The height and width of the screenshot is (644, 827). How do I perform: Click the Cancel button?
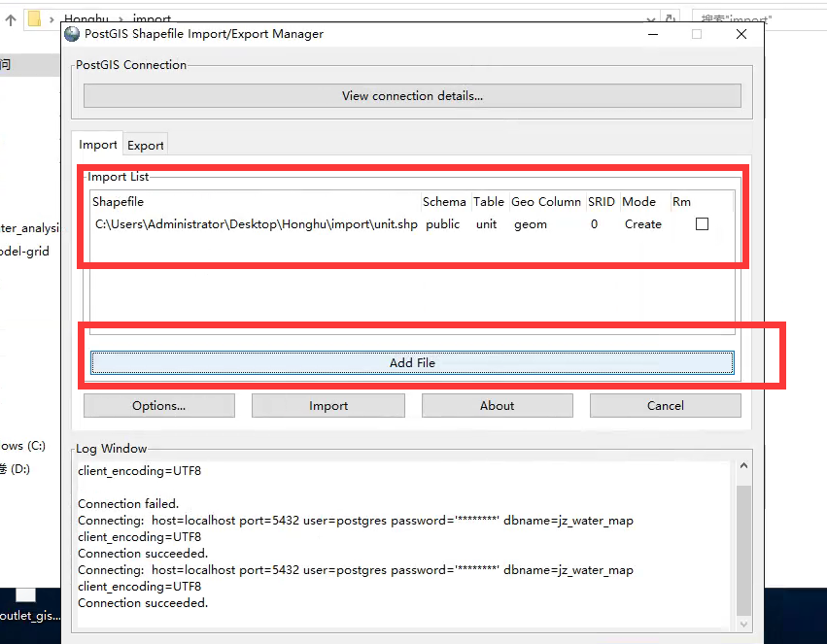[665, 405]
